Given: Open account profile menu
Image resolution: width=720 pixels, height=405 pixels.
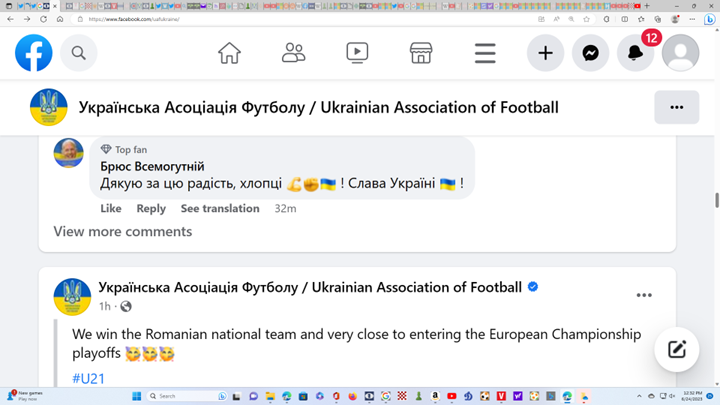Looking at the screenshot, I should click(x=680, y=53).
